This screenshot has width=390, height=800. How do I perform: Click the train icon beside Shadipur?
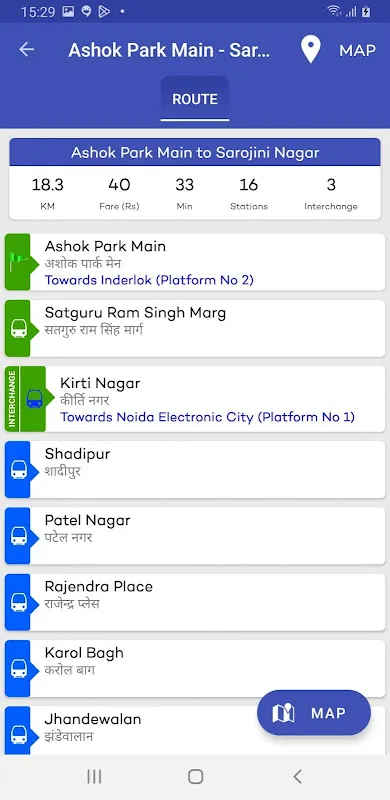click(x=19, y=470)
